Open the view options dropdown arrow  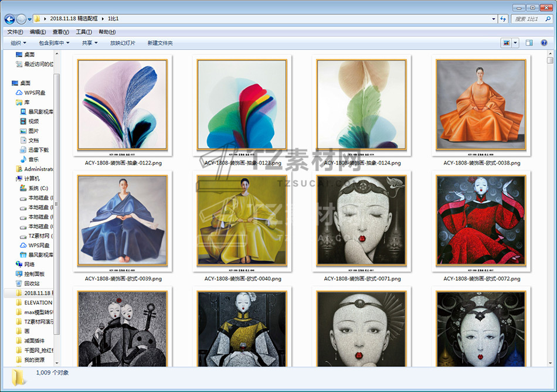[515, 43]
